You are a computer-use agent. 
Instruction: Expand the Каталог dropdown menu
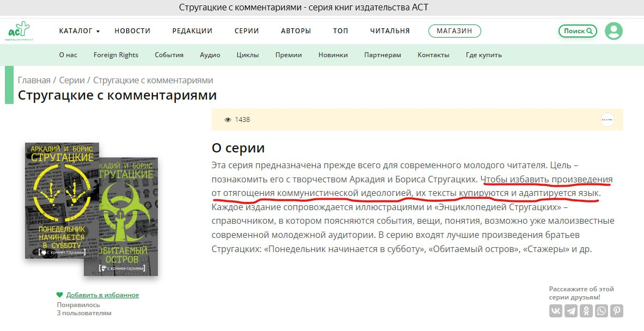[x=79, y=31]
